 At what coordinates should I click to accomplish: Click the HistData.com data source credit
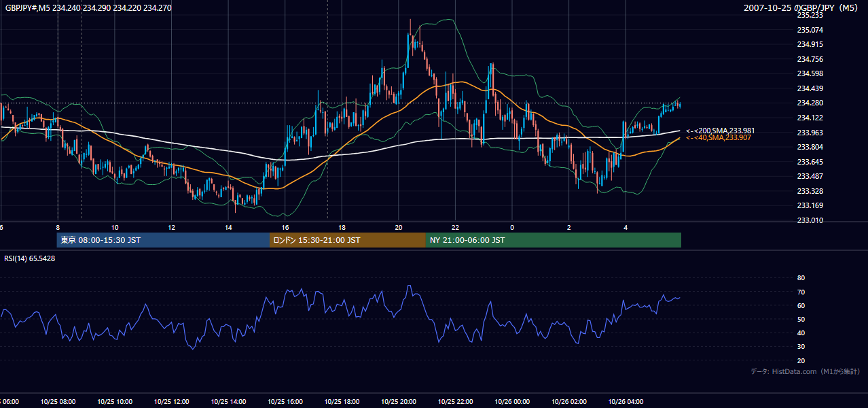(806, 371)
